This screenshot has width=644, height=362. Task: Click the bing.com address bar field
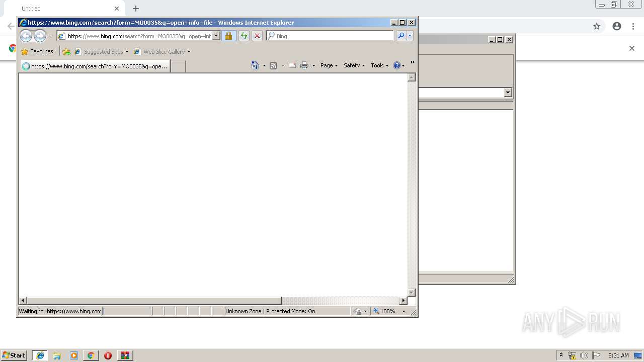(135, 36)
